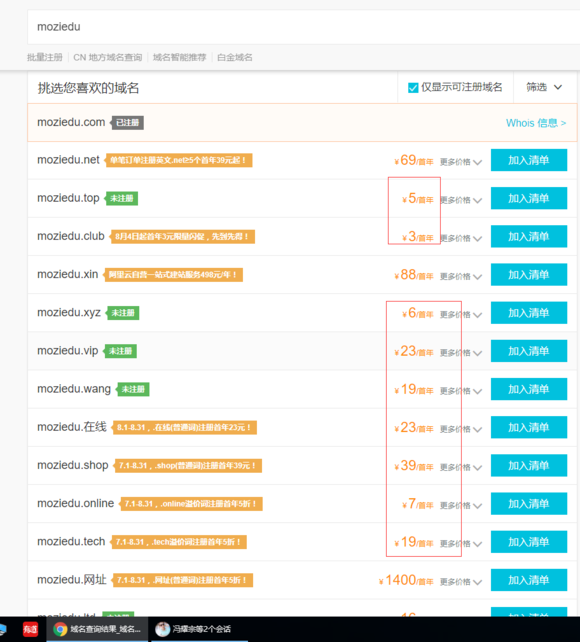This screenshot has height=642, width=580.
Task: Add moziedu.tech to the list
Action: [529, 542]
